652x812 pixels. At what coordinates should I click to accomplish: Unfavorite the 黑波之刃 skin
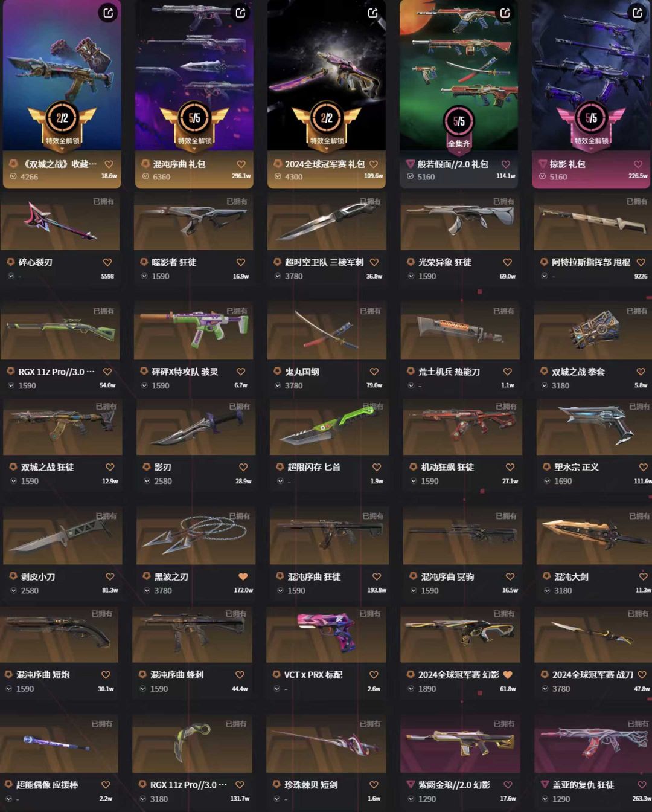click(243, 576)
